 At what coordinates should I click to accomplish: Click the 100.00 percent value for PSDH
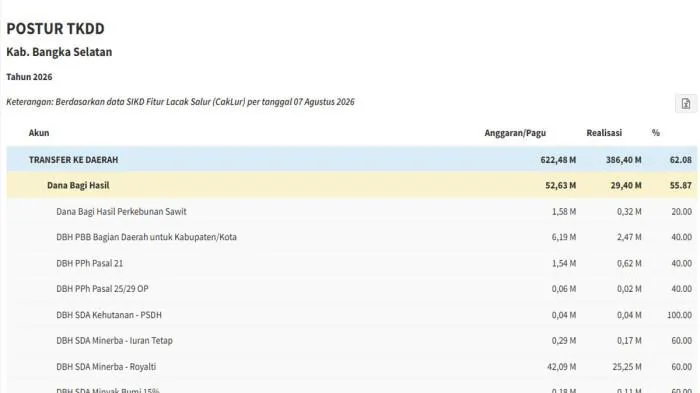tap(679, 315)
